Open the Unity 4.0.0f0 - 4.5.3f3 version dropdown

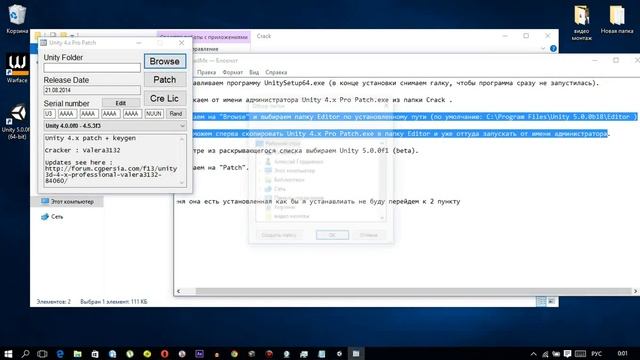pyautogui.click(x=115, y=126)
